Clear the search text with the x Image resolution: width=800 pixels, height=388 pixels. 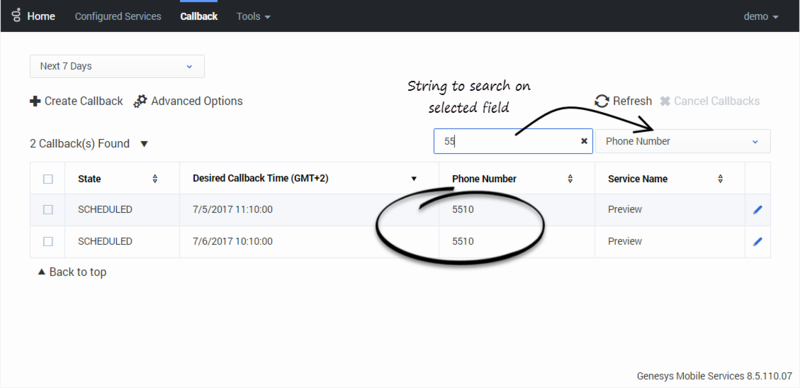point(584,141)
